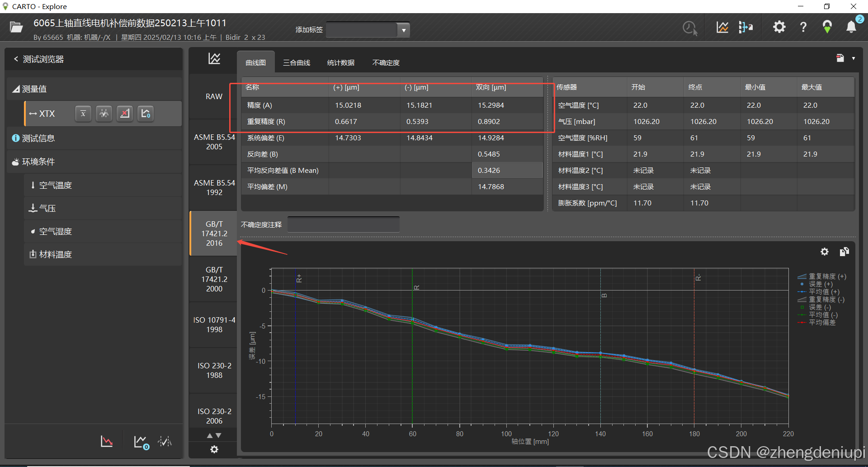Image resolution: width=868 pixels, height=467 pixels.
Task: Toggle 误差 (-) legend entry
Action: (815, 307)
